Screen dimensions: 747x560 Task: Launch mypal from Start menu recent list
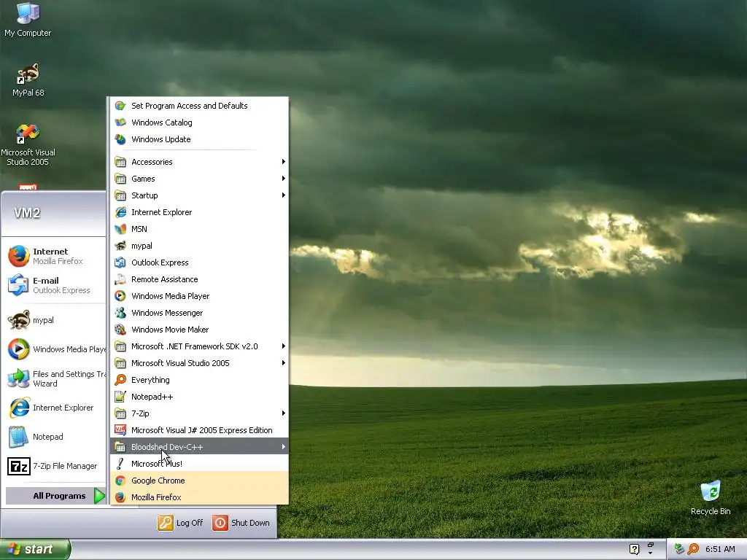point(54,321)
